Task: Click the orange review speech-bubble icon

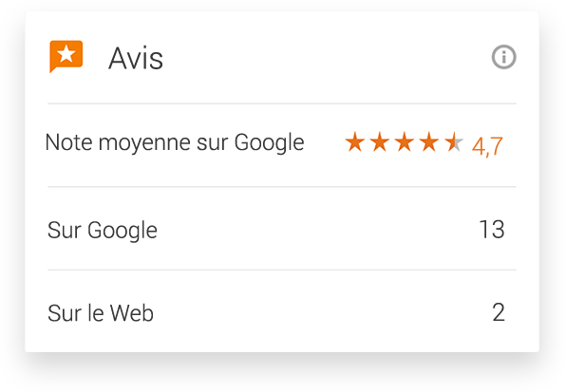Action: pos(66,56)
